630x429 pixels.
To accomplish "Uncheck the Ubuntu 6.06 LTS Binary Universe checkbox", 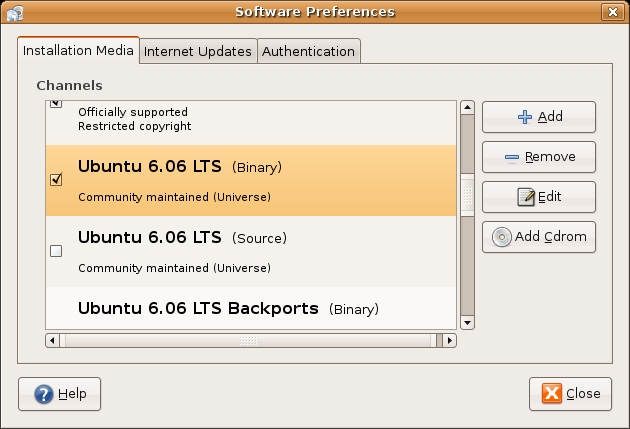I will click(56, 180).
